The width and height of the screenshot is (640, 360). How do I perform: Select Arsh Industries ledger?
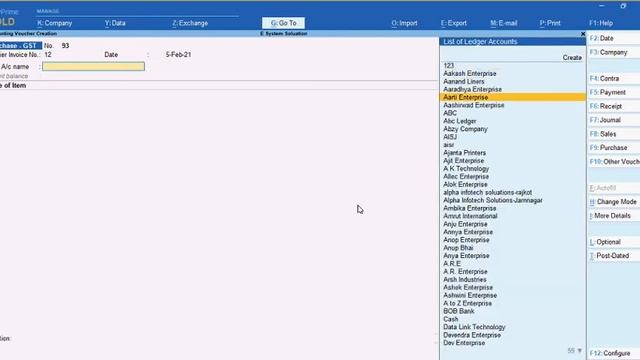point(464,280)
